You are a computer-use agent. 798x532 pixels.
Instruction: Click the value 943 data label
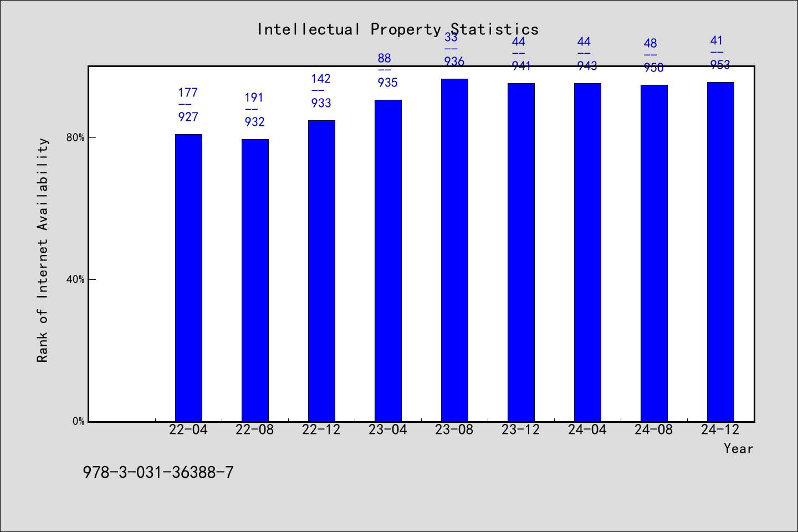point(587,66)
